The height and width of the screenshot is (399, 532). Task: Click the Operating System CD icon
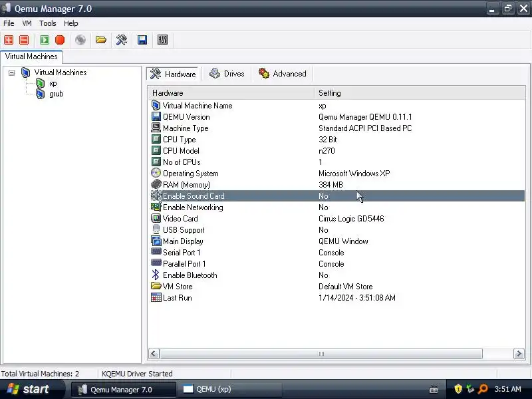point(156,173)
